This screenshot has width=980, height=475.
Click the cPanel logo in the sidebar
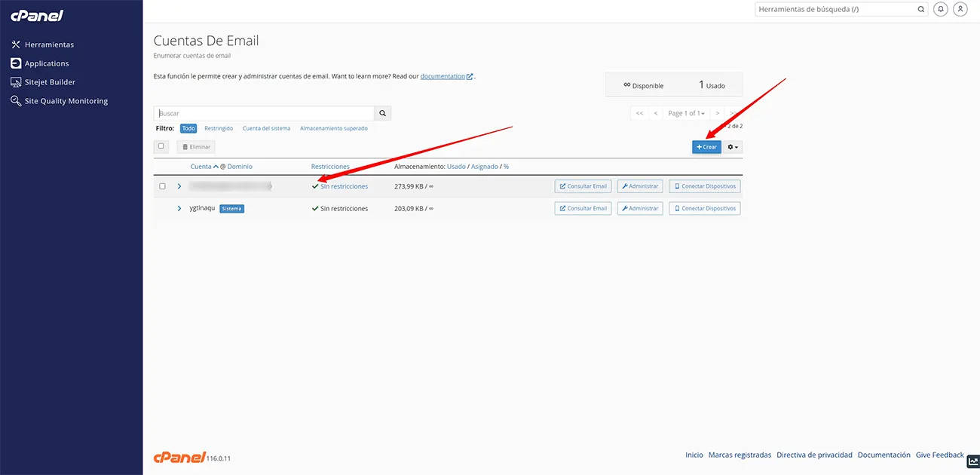[37, 16]
